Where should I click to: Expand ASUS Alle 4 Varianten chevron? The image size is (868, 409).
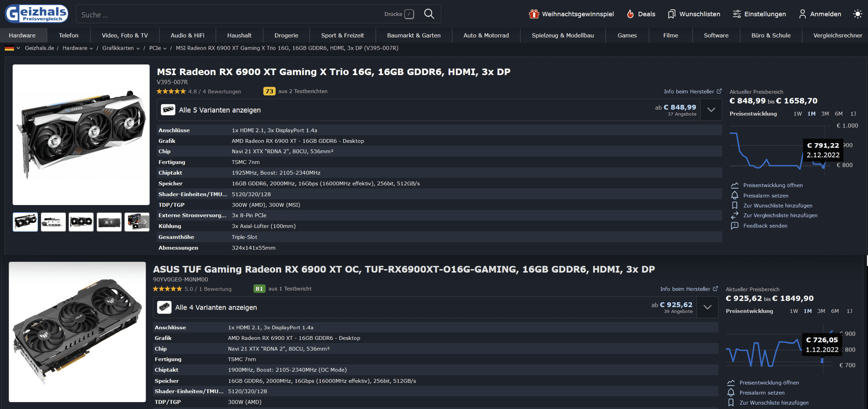[707, 307]
